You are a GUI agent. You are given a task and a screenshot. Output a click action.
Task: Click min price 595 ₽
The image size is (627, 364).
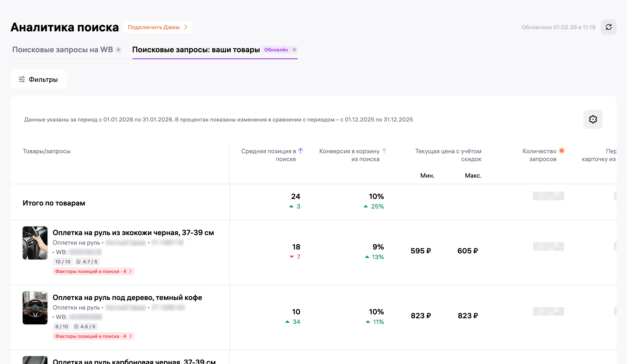point(420,251)
